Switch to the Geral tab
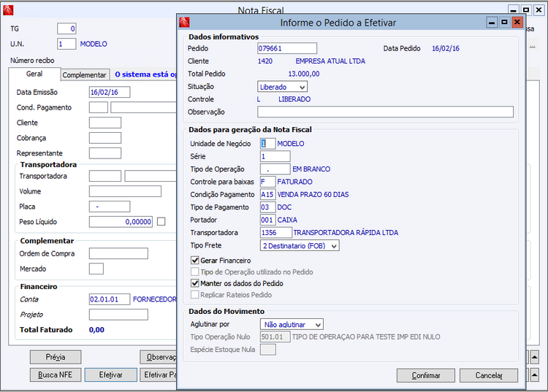 coord(34,74)
